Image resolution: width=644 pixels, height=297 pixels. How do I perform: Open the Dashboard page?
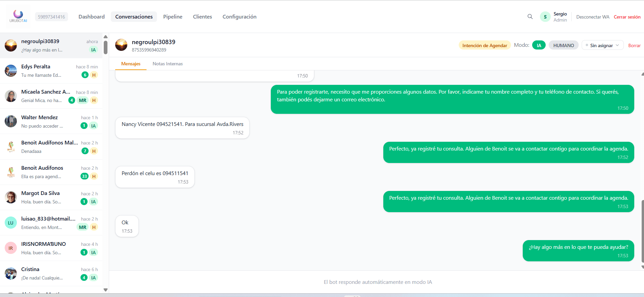92,16
